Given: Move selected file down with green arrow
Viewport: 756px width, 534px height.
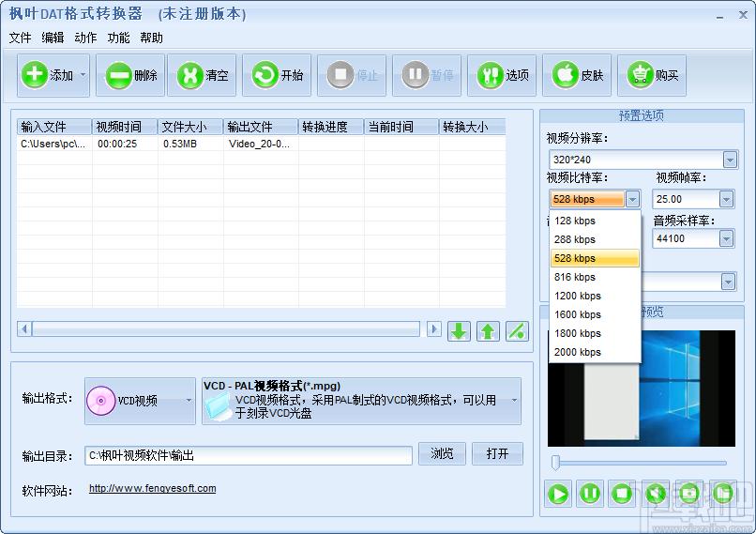Looking at the screenshot, I should pos(459,330).
